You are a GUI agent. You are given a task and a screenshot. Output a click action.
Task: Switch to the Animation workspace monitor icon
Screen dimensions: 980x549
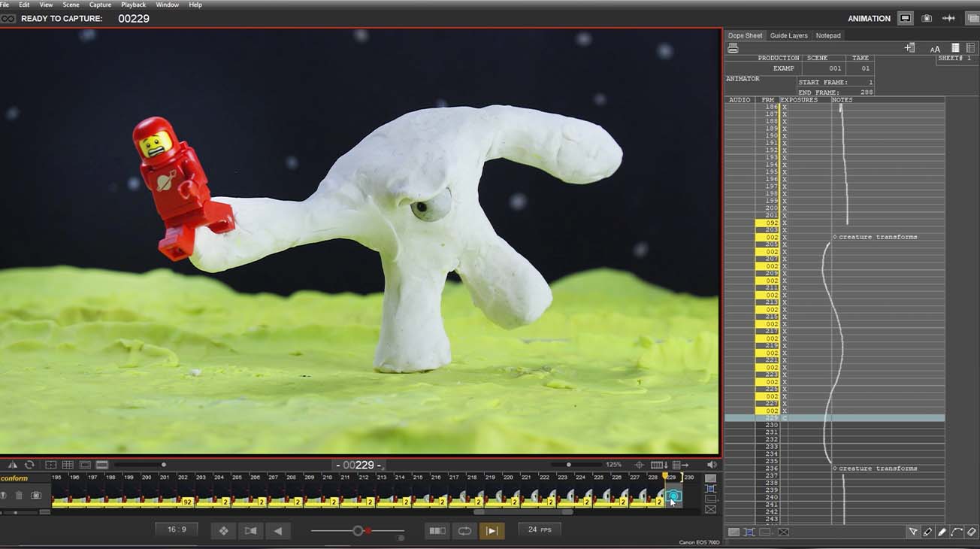[905, 18]
